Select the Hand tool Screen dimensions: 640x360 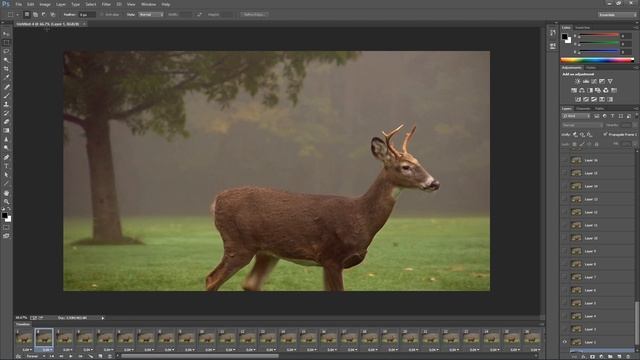(6, 193)
